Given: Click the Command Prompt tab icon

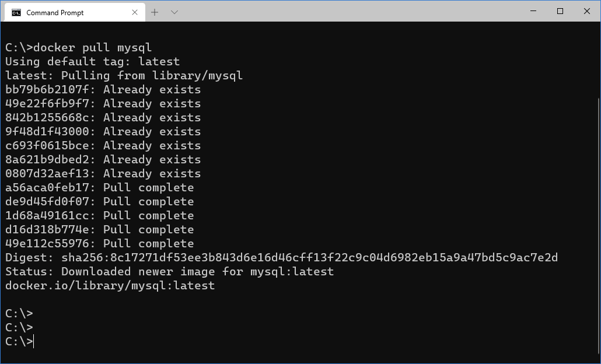Looking at the screenshot, I should pos(16,13).
